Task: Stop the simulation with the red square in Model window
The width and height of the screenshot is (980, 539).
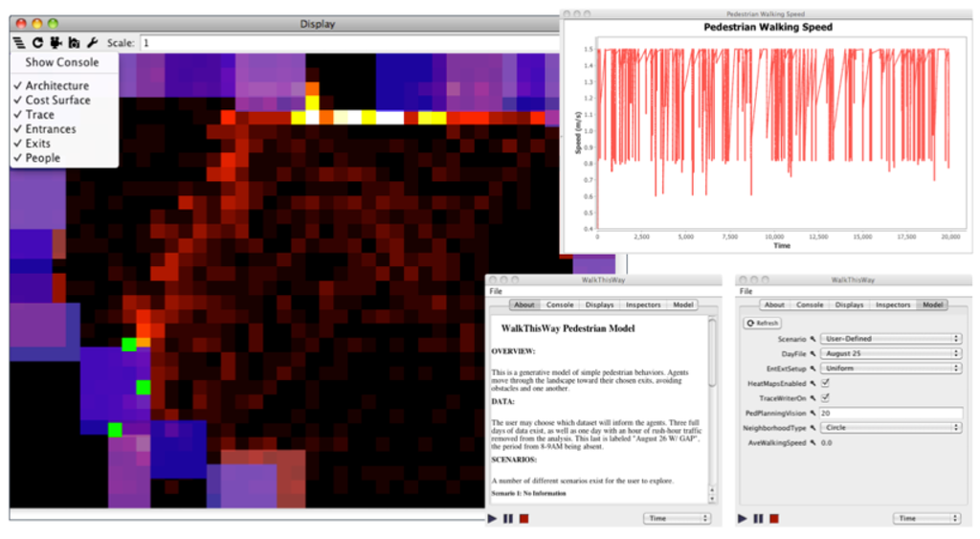Action: pos(773,518)
